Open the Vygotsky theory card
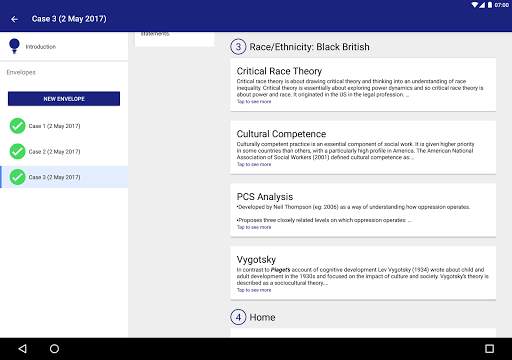This screenshot has width=512, height=360. (x=363, y=273)
